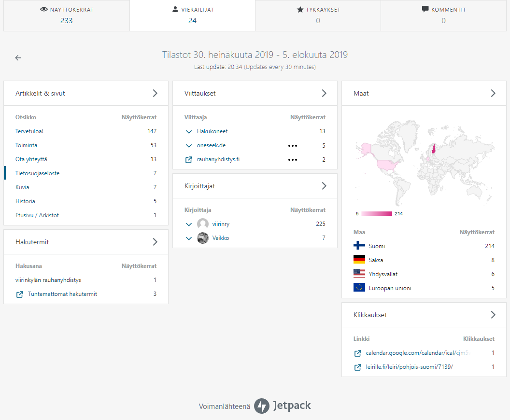
Task: Select the Kommentit tab
Action: pos(444,15)
